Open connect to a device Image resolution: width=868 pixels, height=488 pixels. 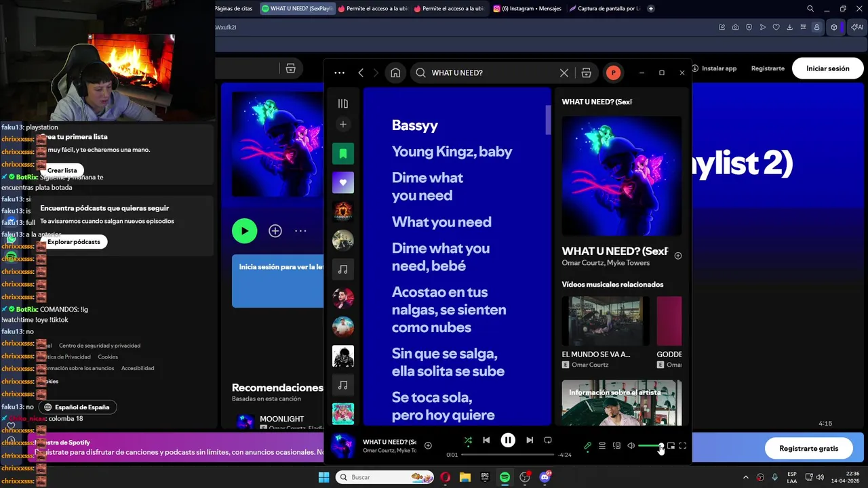616,445
